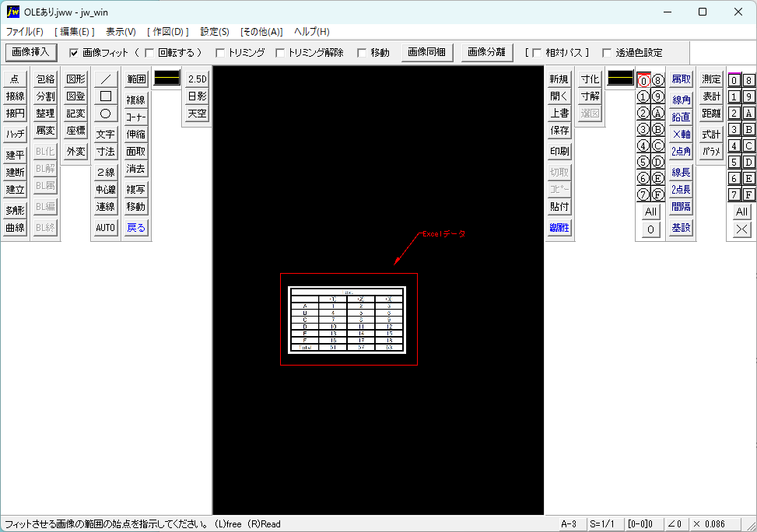
Task: Click the 画像挿入 image insert button
Action: tap(30, 53)
